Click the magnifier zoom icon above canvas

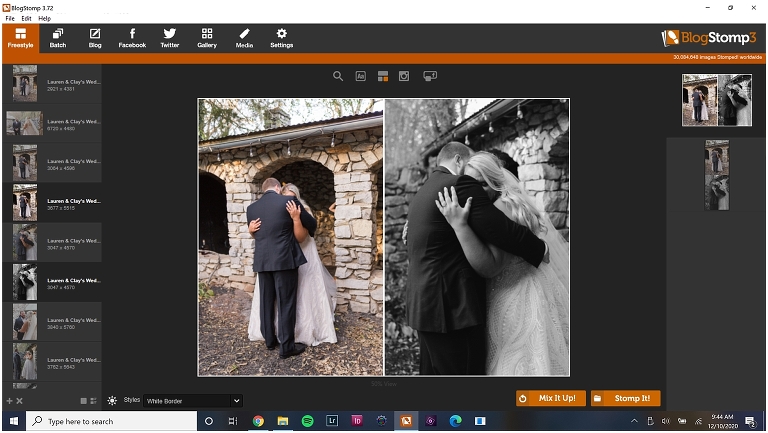click(338, 76)
